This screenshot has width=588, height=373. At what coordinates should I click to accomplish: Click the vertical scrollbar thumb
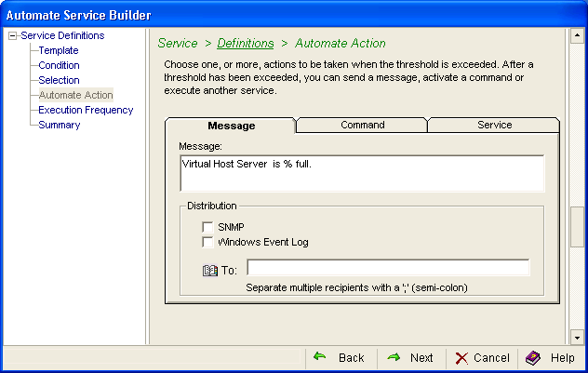pyautogui.click(x=577, y=227)
